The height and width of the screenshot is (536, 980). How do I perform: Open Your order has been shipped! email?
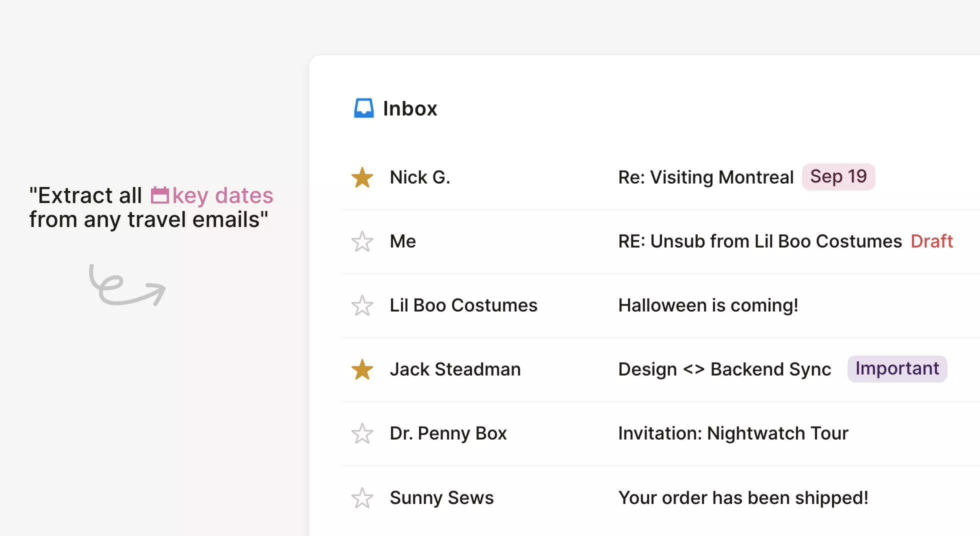coord(743,498)
